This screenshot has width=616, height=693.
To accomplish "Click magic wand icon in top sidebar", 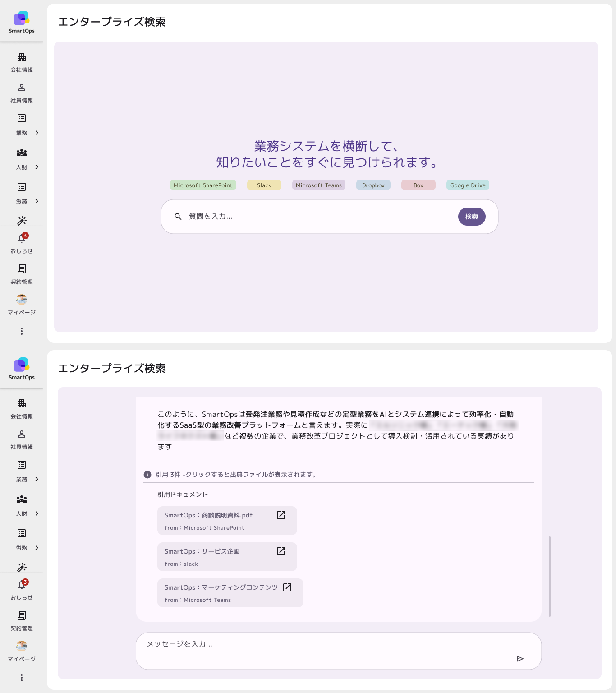I will click(x=22, y=221).
